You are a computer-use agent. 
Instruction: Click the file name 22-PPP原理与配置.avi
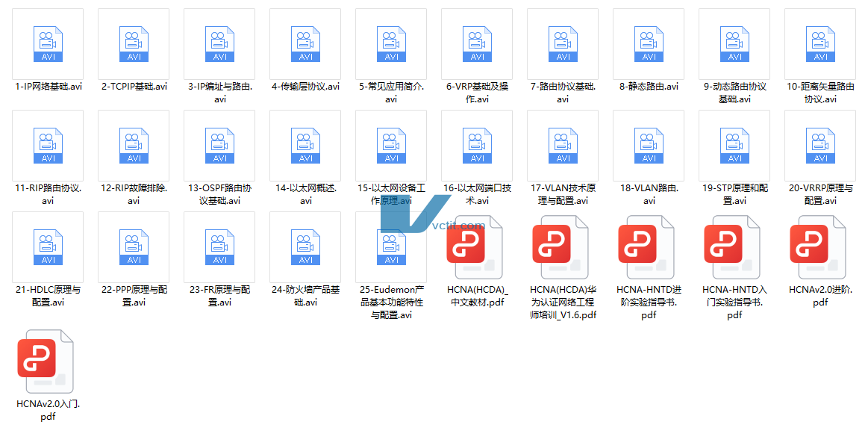[134, 296]
